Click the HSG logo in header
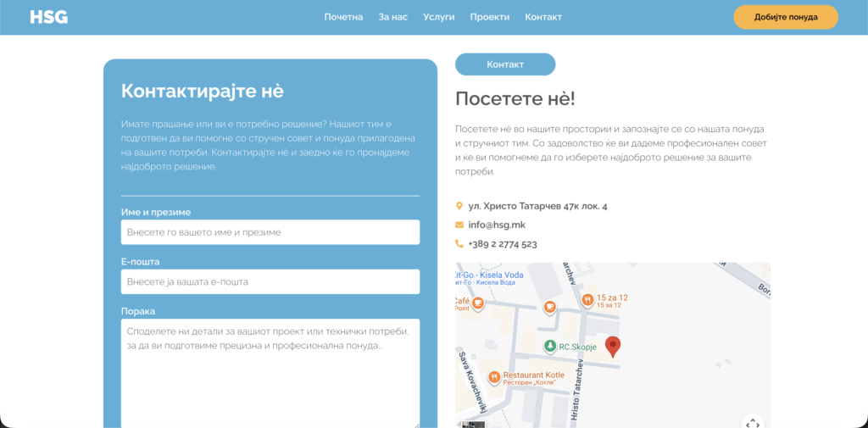Screen dimensions: 868x428 click(48, 17)
